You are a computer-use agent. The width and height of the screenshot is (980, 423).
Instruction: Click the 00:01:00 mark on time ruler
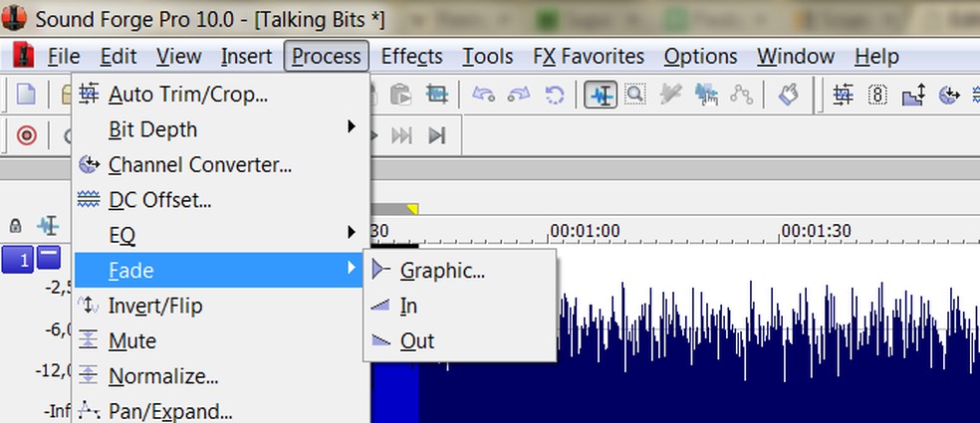coord(585,231)
